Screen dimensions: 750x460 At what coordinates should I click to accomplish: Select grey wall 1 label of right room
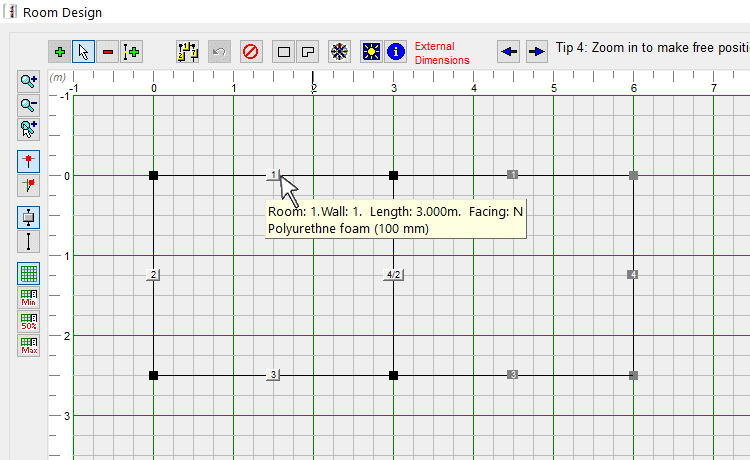tap(512, 175)
